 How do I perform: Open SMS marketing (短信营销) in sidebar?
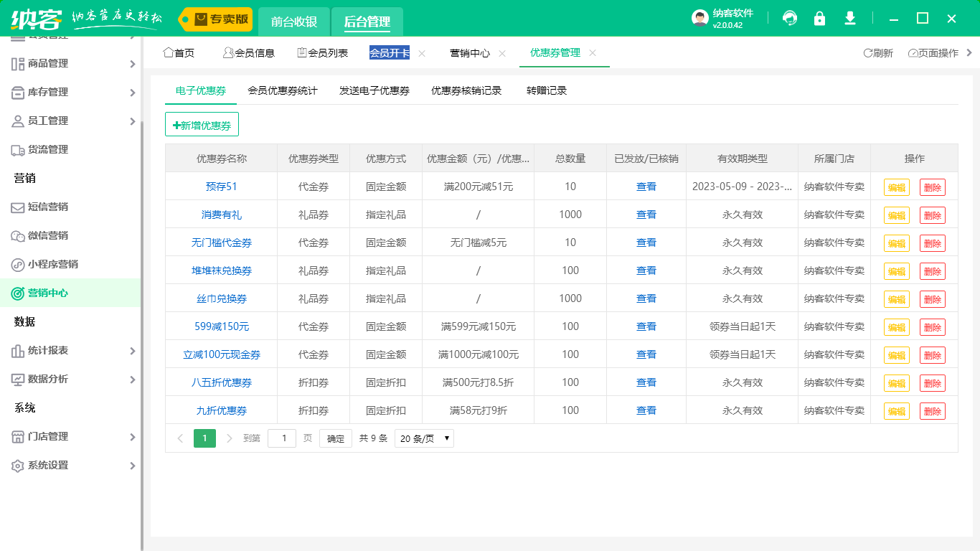(47, 207)
